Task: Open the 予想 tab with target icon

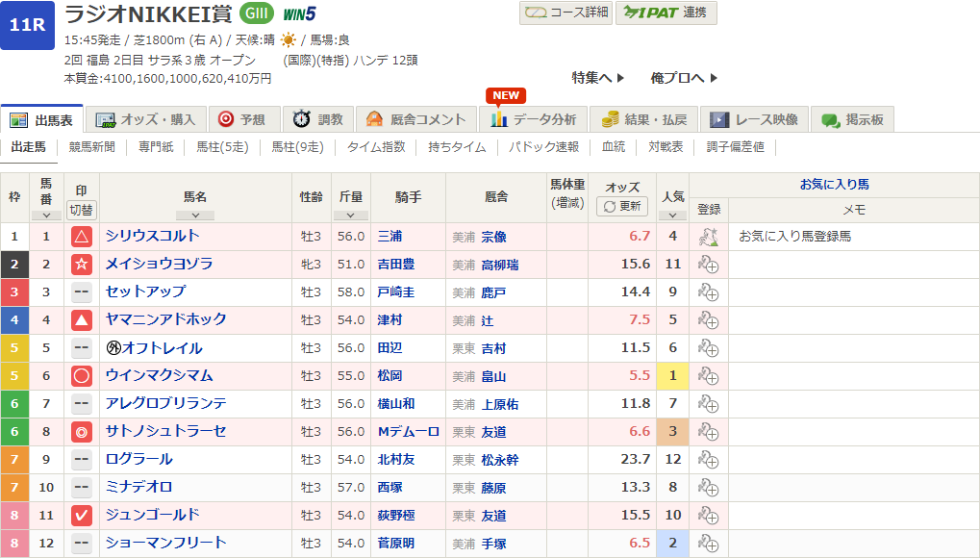Action: point(242,119)
